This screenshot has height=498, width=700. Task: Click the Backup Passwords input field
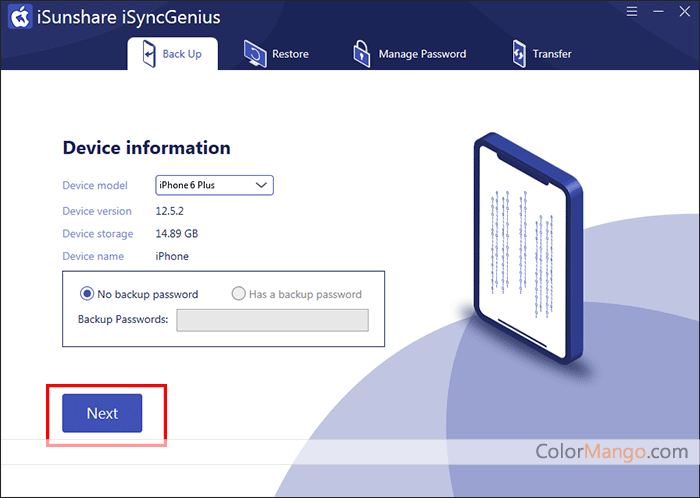pos(272,320)
